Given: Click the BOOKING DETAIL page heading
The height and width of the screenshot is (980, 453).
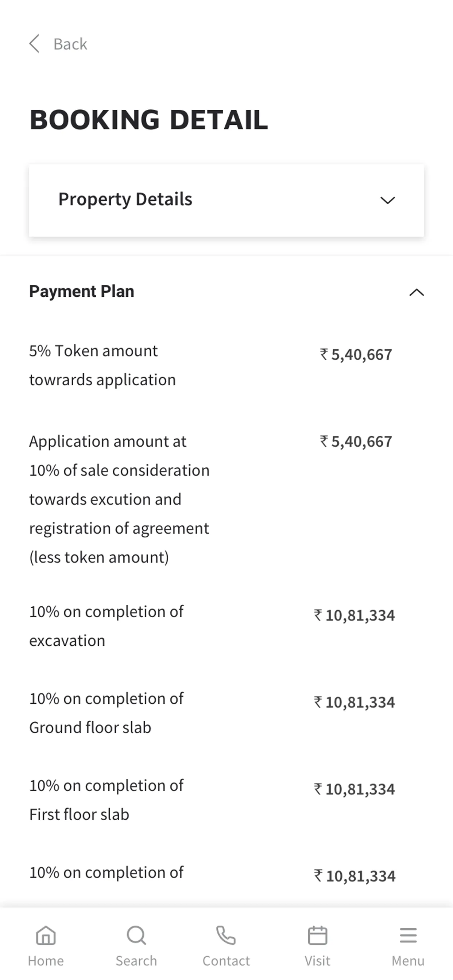Looking at the screenshot, I should click(x=149, y=120).
